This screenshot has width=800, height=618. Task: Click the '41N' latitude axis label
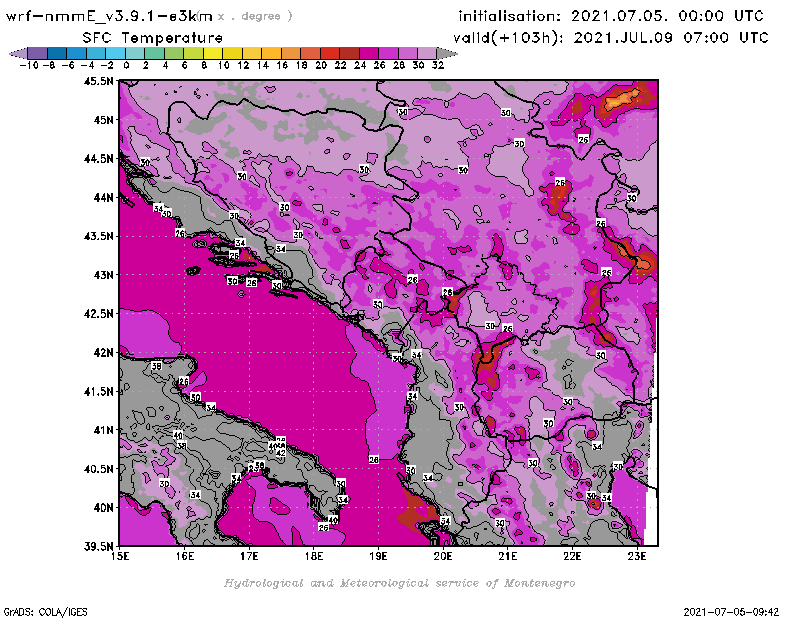103,430
